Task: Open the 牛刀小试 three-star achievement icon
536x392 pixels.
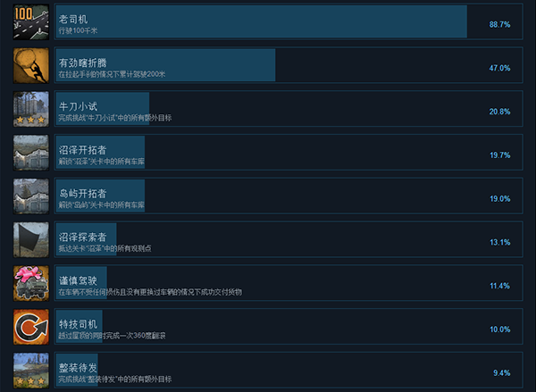Action: (x=30, y=109)
